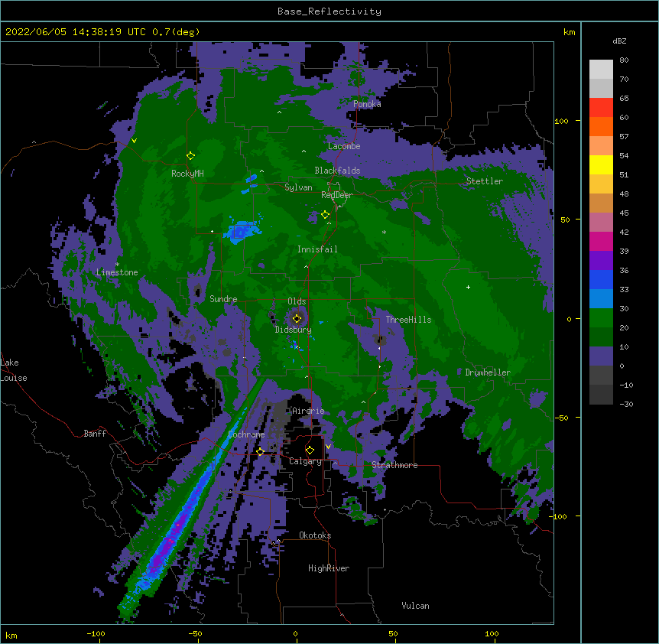
Task: Click the Olds city label
Action: [297, 301]
